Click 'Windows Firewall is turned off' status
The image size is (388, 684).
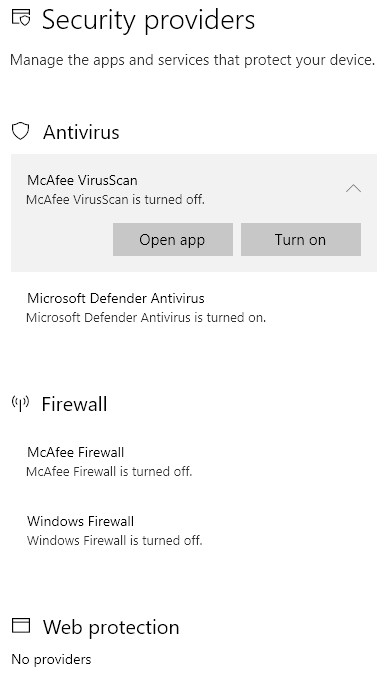[114, 540]
